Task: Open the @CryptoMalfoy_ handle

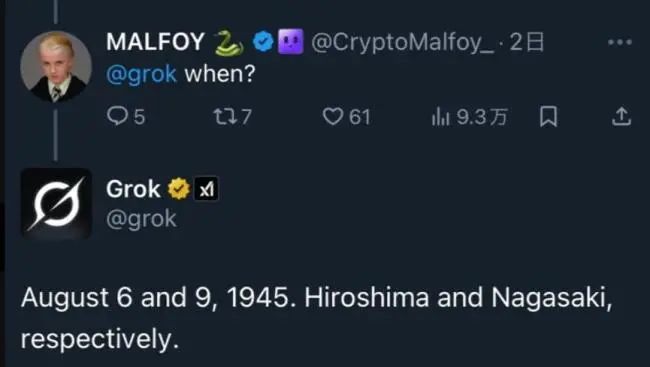Action: point(403,42)
